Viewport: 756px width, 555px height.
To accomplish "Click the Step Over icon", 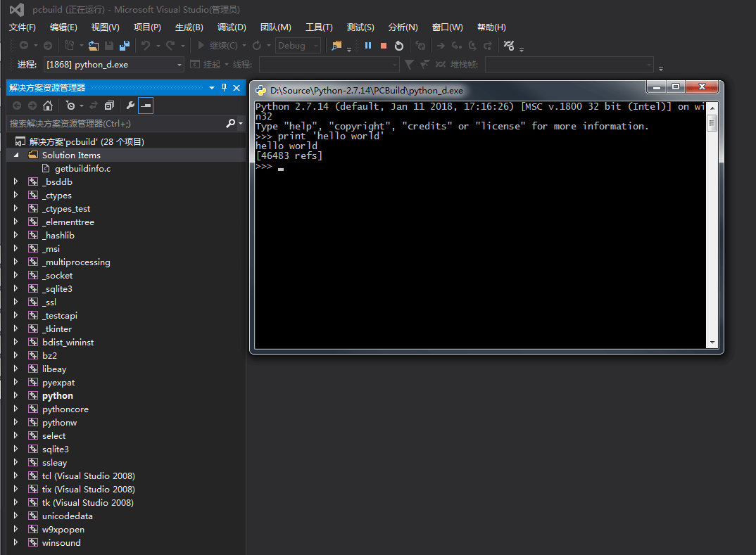I will (472, 45).
